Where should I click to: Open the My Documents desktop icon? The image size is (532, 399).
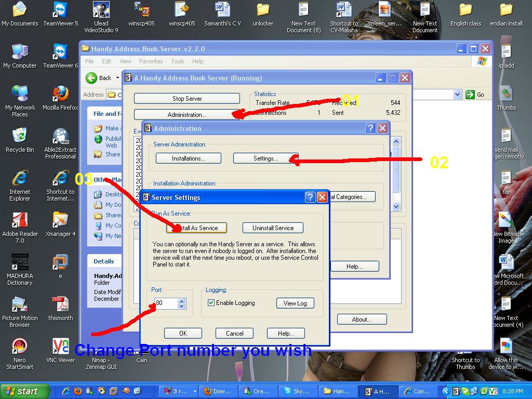pyautogui.click(x=20, y=14)
